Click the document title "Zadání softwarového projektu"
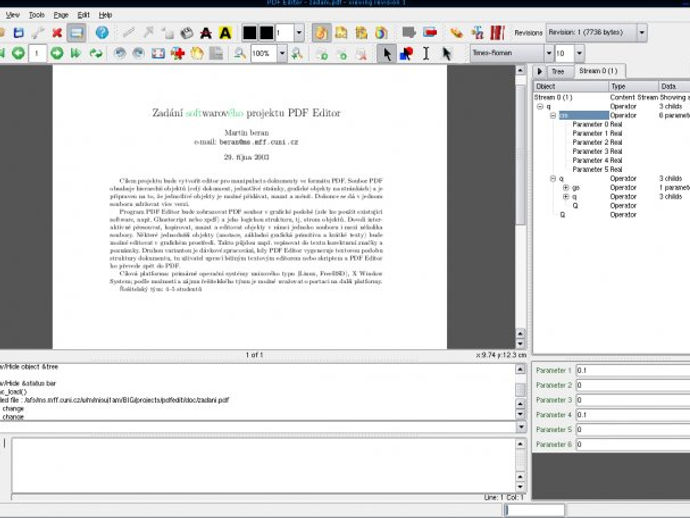 pyautogui.click(x=218, y=113)
